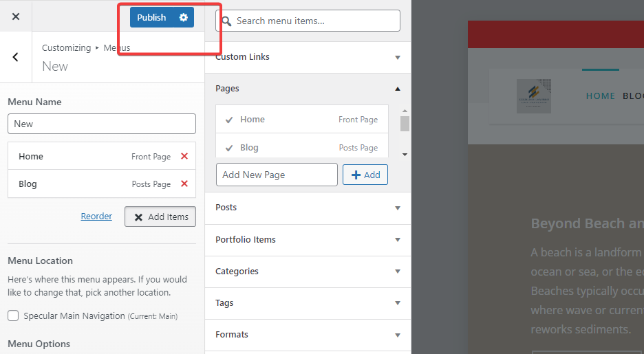Viewport: 644px width, 354px height.
Task: Click the site logo in preview
Action: (x=533, y=96)
